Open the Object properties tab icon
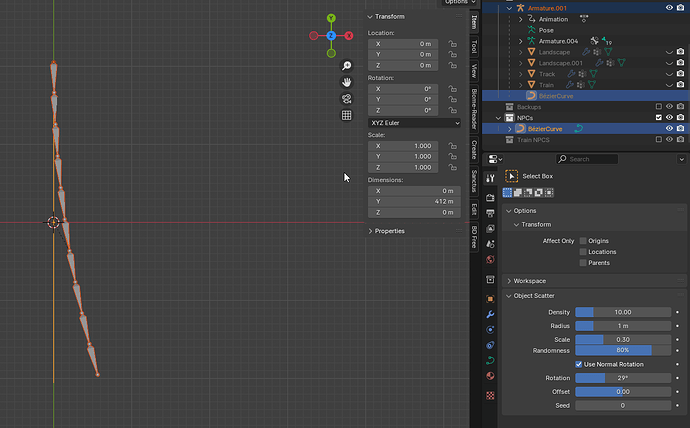 (490, 299)
